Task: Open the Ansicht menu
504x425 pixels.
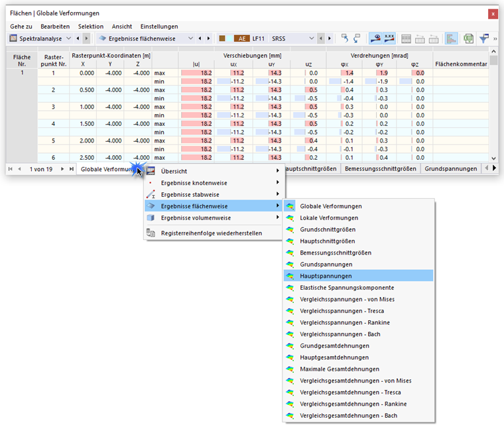Action: click(122, 27)
